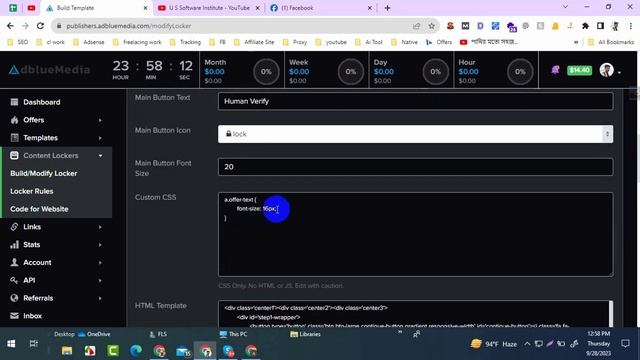Switch to the Build Template tab

[x=96, y=8]
